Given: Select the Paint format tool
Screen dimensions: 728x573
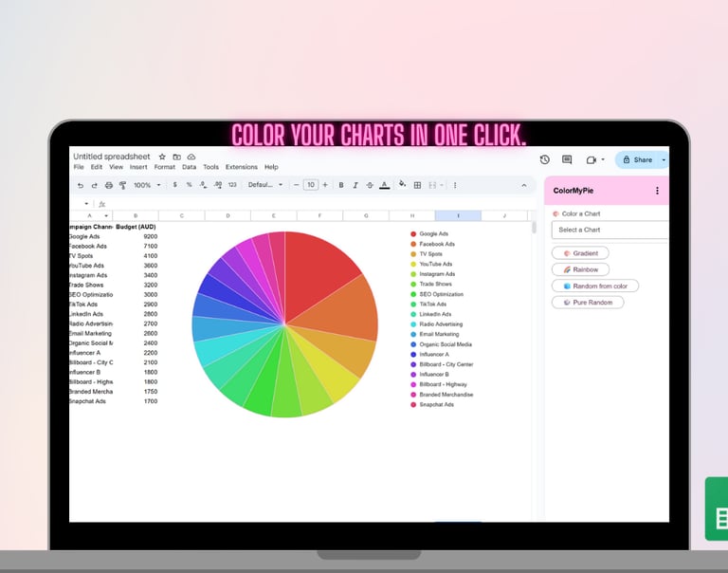Looking at the screenshot, I should click(x=122, y=185).
